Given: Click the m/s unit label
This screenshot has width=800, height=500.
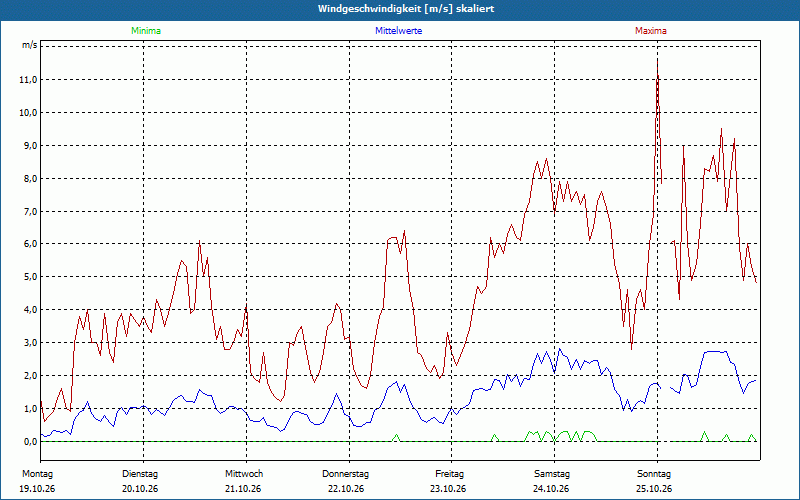Looking at the screenshot, I should (29, 45).
